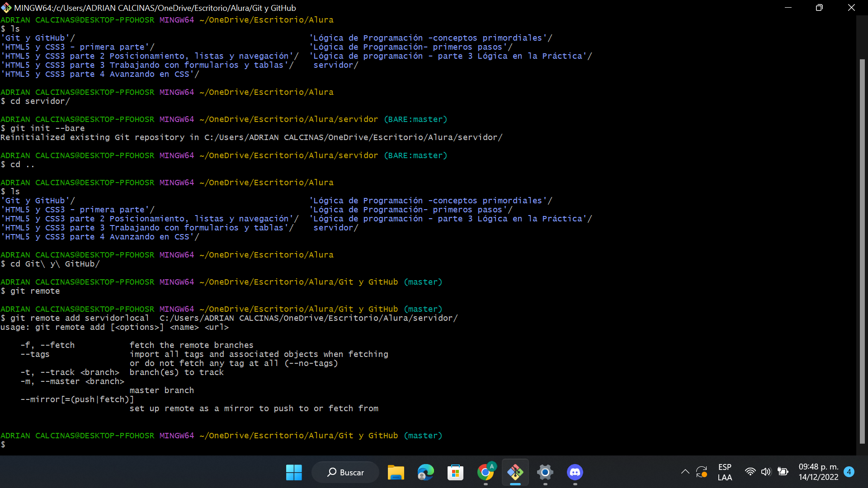
Task: Restore down the MINGW64 terminal window
Action: (x=819, y=8)
